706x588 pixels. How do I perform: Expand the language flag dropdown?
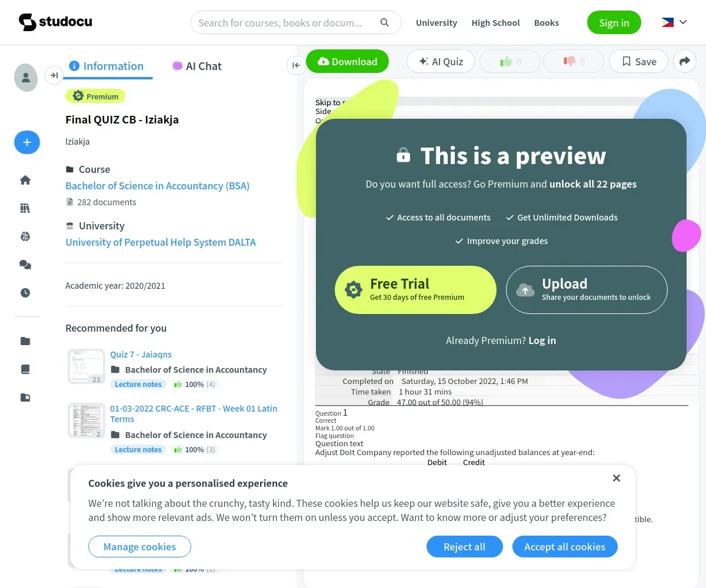click(x=674, y=22)
